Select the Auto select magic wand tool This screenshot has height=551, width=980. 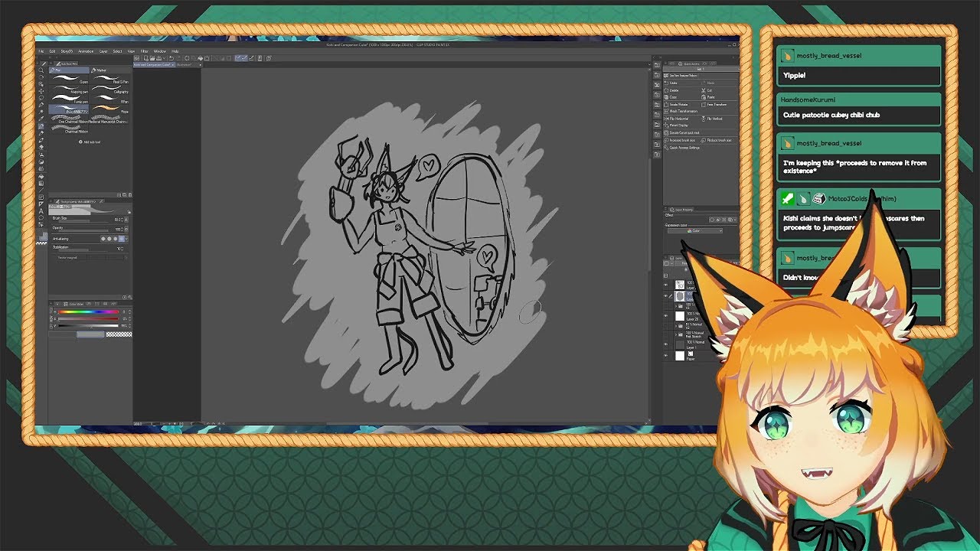coord(41,112)
